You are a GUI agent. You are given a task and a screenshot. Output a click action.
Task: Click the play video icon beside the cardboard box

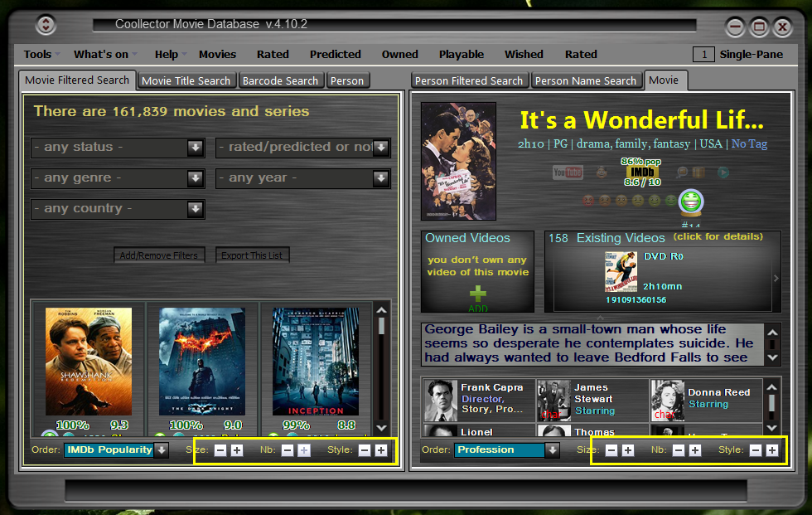(723, 172)
